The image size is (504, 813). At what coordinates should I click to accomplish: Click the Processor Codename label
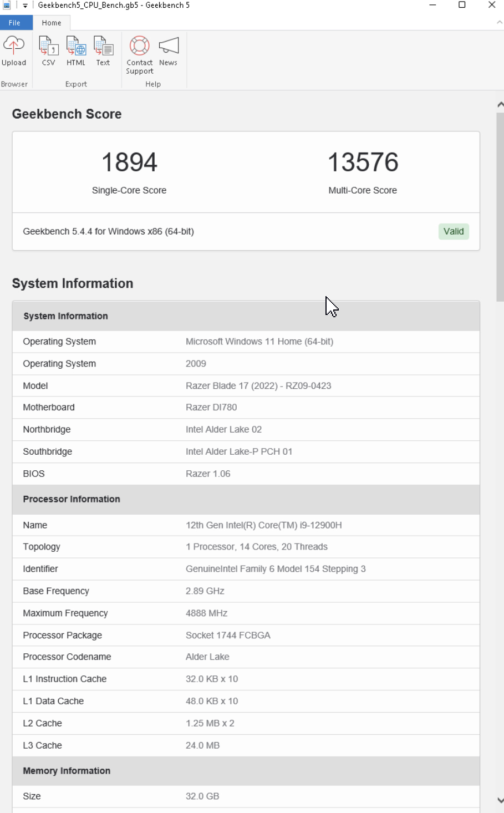pos(67,657)
